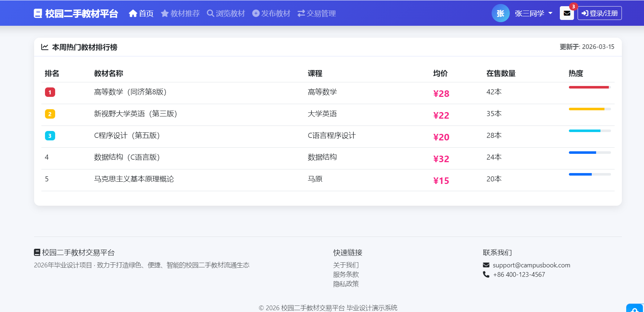Select 高等数学（同济第8版）title
Screen dimensions: 644x312
pyautogui.click(x=130, y=92)
